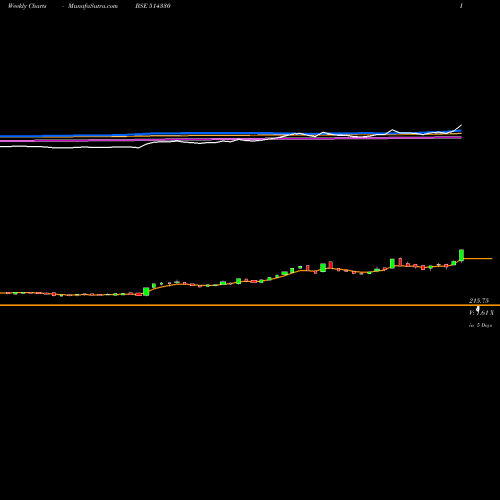Click the '215.75' price label
The height and width of the screenshot is (500, 500).
click(x=479, y=301)
